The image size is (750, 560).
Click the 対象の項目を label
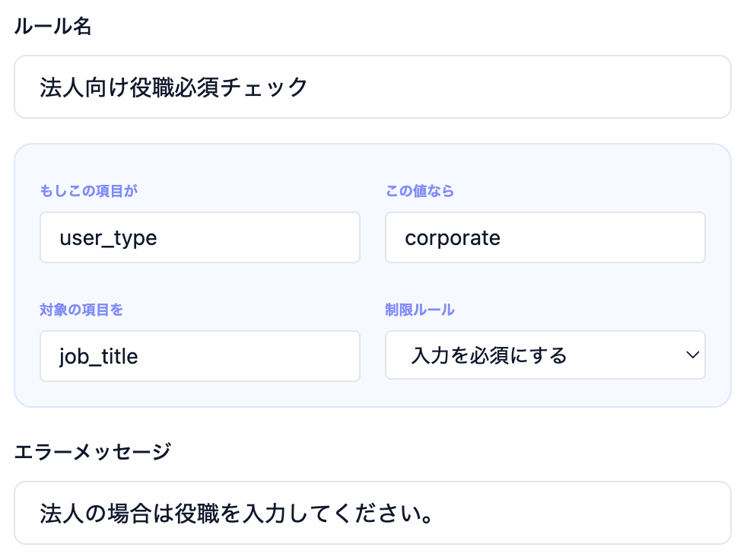(81, 310)
